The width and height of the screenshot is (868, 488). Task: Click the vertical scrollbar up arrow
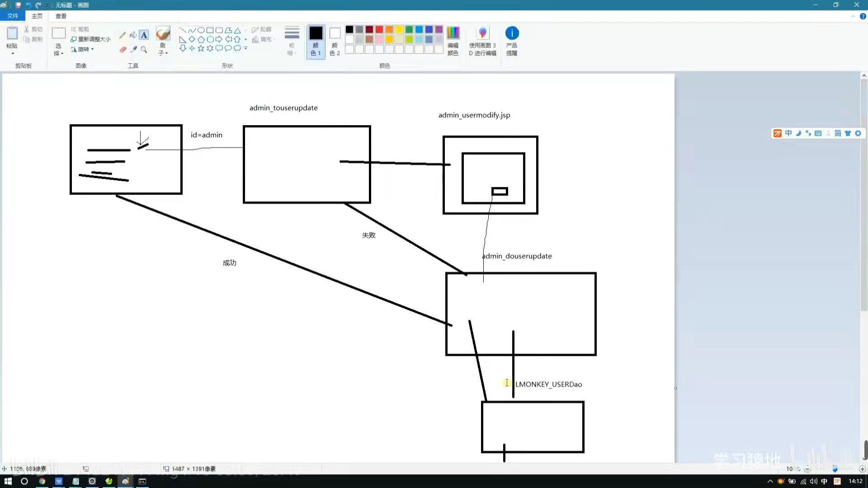click(864, 75)
